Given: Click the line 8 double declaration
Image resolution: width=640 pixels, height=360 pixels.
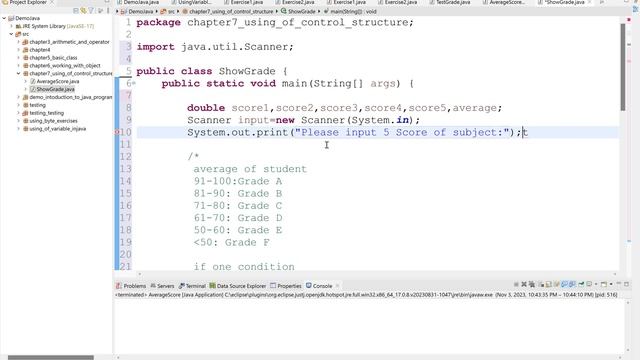Looking at the screenshot, I should (344, 108).
